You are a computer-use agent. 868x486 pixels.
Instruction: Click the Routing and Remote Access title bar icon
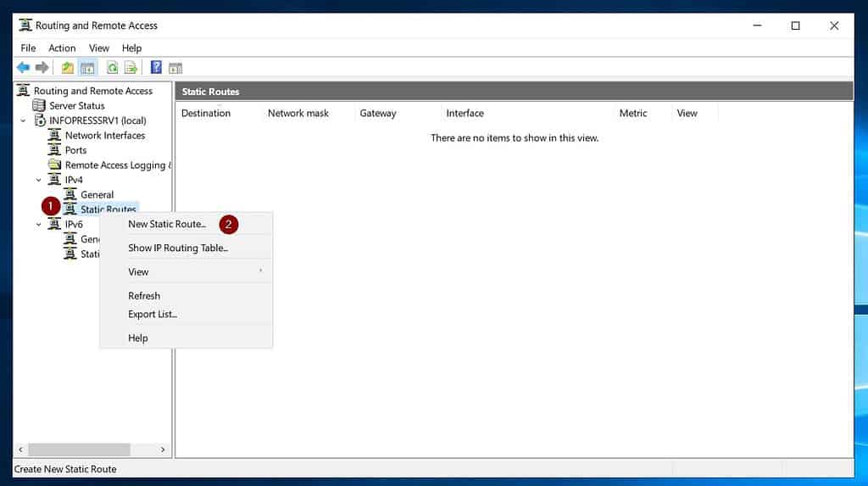pos(25,25)
